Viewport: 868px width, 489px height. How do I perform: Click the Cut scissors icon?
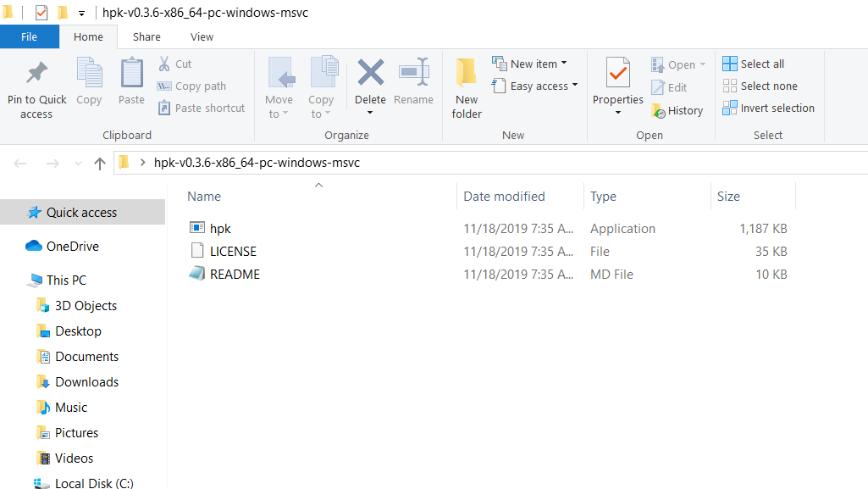pyautogui.click(x=164, y=64)
